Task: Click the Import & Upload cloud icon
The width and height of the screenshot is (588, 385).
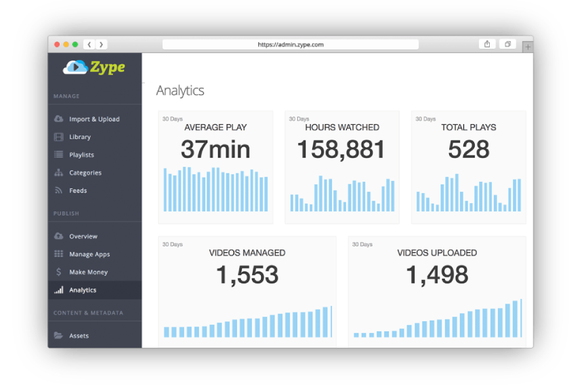Action: coord(59,119)
